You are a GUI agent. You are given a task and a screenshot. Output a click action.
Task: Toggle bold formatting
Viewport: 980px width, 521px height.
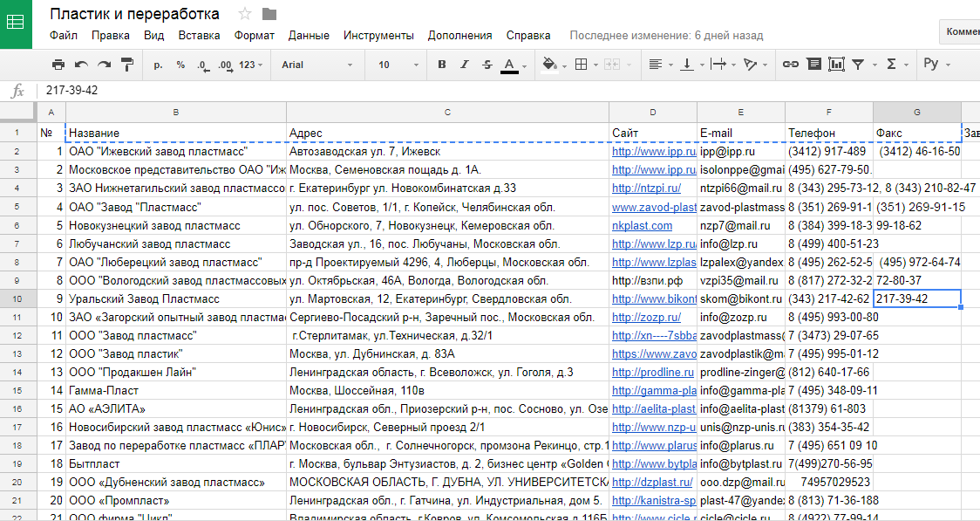442,65
